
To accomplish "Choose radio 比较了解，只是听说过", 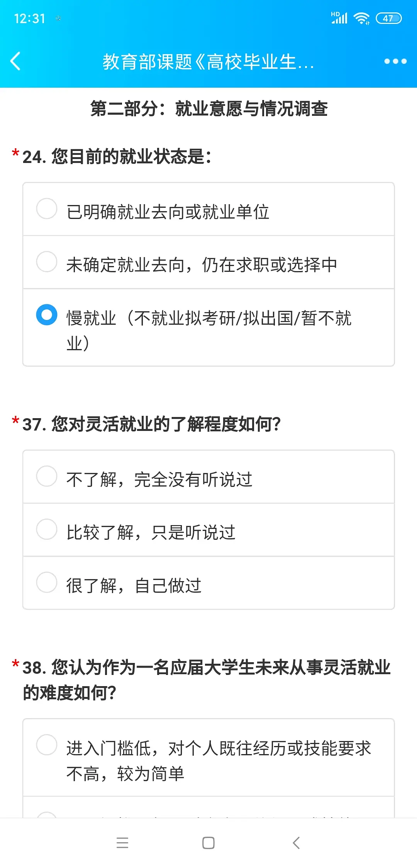I will click(x=47, y=529).
